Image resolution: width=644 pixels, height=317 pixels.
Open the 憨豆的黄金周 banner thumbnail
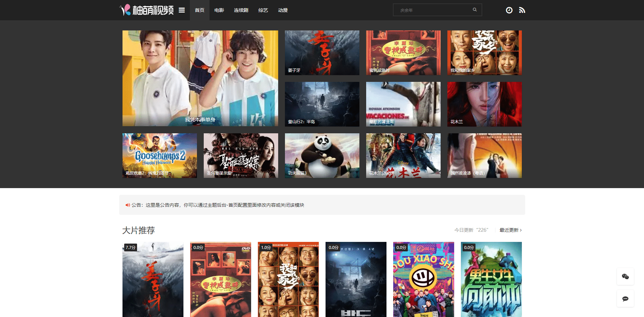[403, 104]
